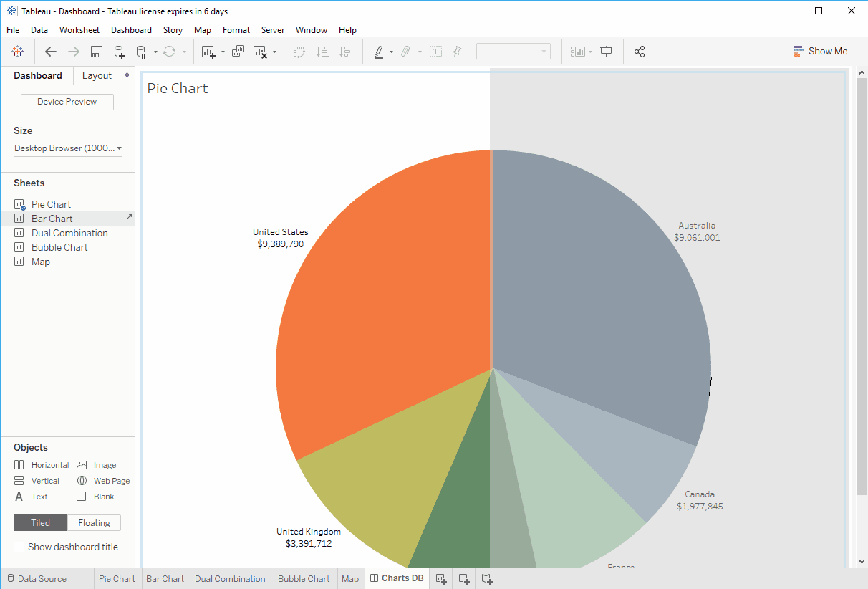Select the Tiled layout toggle
868x589 pixels.
click(x=40, y=523)
